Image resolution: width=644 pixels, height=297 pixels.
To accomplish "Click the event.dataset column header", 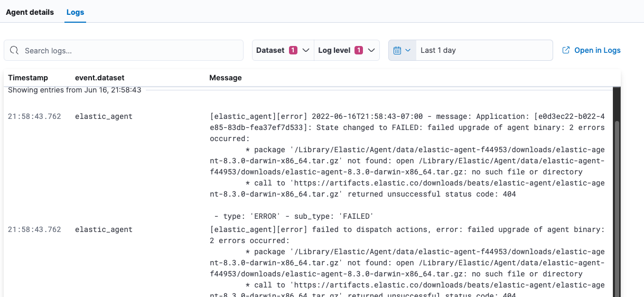I will 99,78.
